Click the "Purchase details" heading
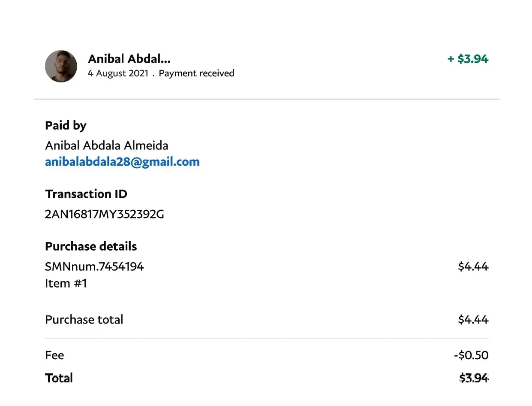The height and width of the screenshot is (406, 532). click(91, 246)
